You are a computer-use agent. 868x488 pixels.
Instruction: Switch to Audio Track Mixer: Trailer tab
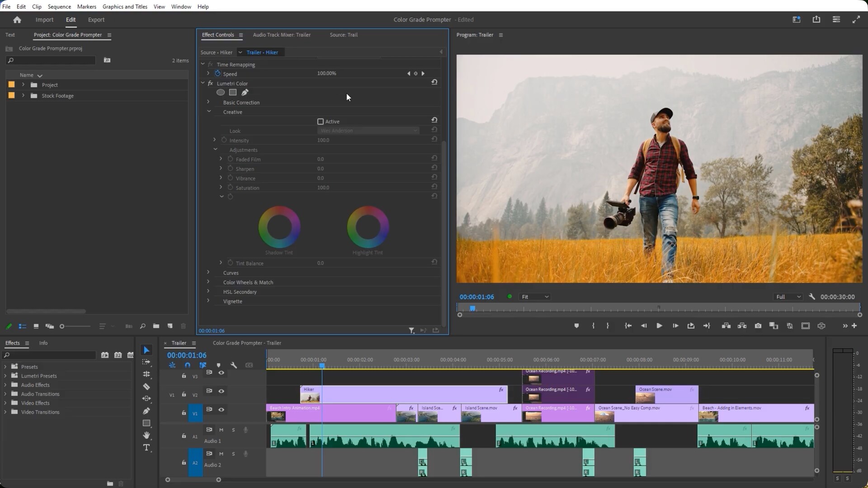coord(281,35)
